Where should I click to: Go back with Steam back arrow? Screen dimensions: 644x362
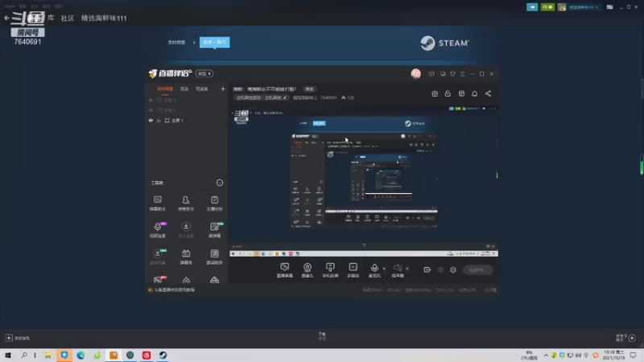click(6, 18)
